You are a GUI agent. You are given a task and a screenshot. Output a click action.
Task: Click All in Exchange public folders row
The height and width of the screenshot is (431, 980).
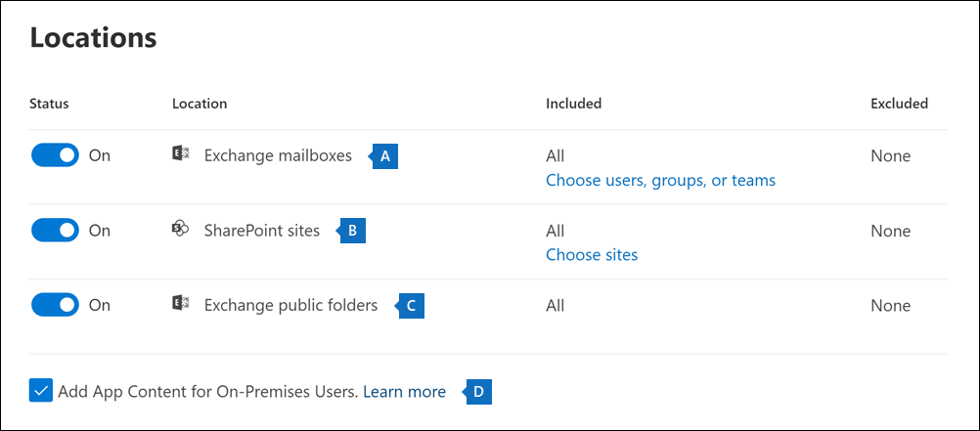(555, 306)
